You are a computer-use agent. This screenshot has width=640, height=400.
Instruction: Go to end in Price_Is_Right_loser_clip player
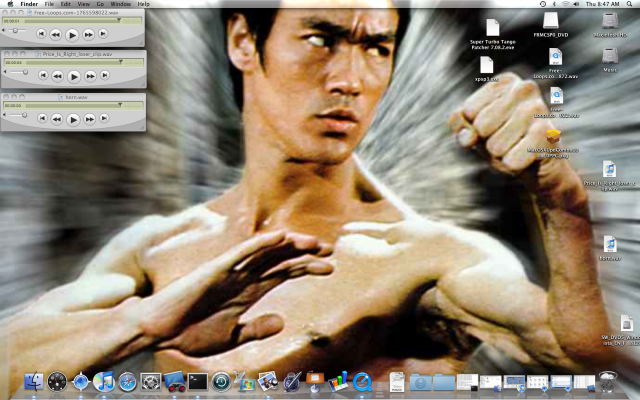(x=105, y=75)
